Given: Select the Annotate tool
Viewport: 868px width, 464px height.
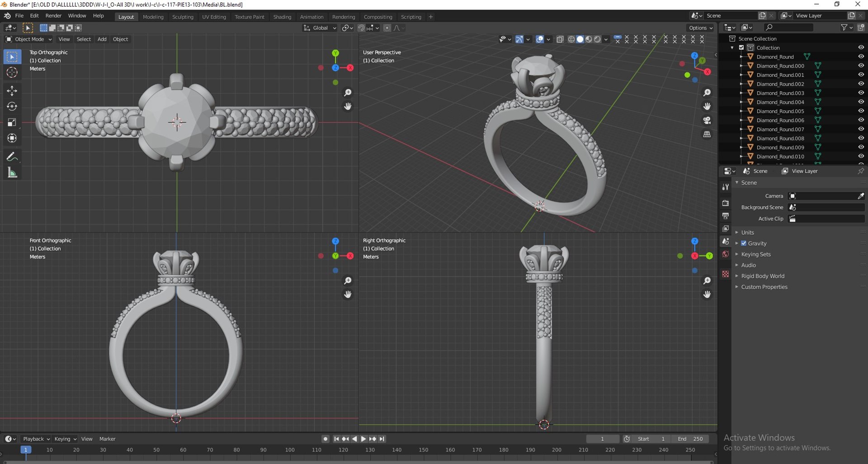Looking at the screenshot, I should point(12,157).
